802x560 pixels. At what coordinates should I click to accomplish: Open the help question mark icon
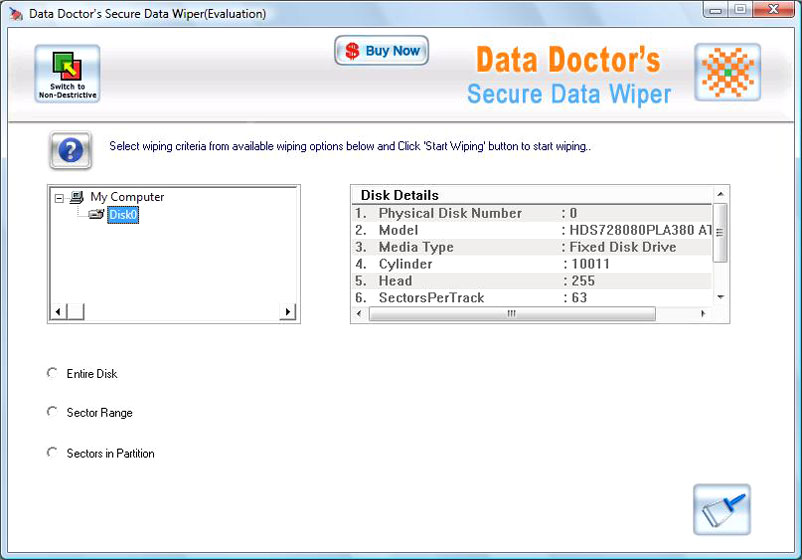(71, 150)
